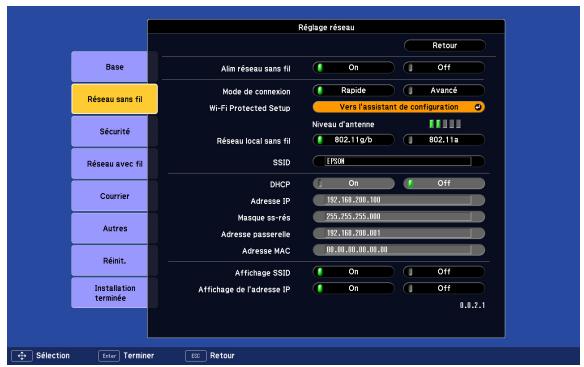Viewport: 584px width, 367px height.
Task: Set Affichage SSID to On
Action: pyautogui.click(x=353, y=272)
